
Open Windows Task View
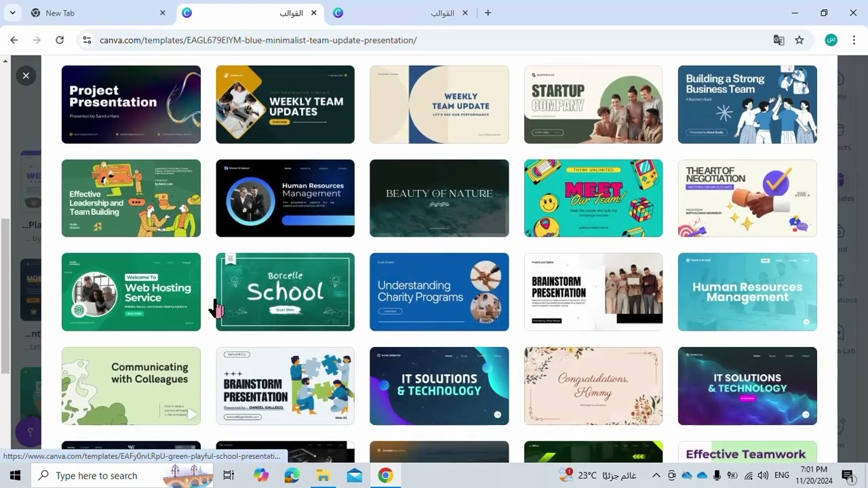coord(229,476)
